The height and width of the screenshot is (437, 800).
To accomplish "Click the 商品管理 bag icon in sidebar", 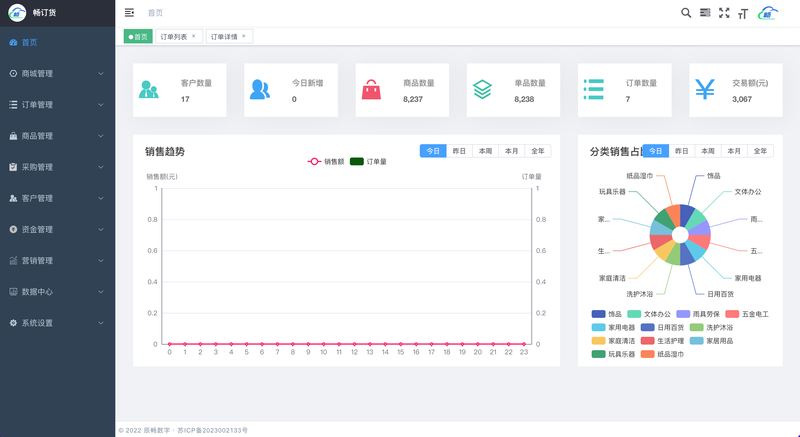I will point(13,136).
